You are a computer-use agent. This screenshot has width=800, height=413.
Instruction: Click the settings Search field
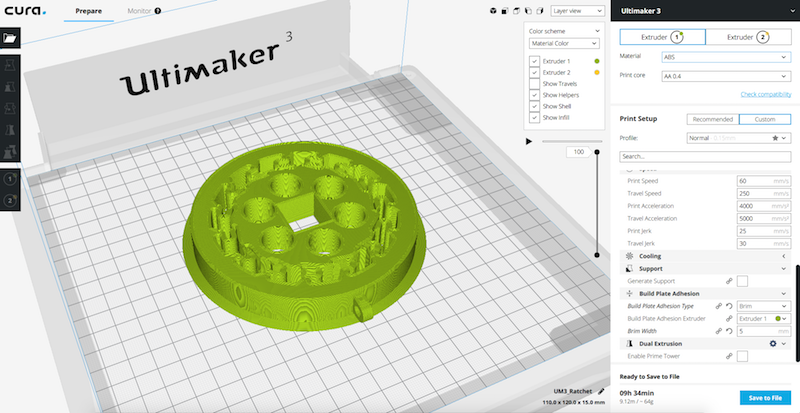point(705,157)
